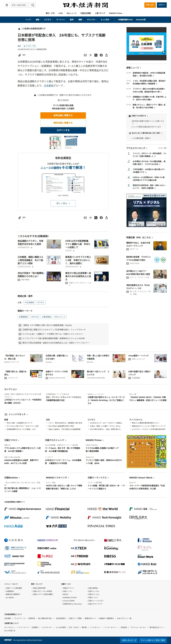
Task: Focus the 記事・株価を検索 search field
Action: click(21, 5)
